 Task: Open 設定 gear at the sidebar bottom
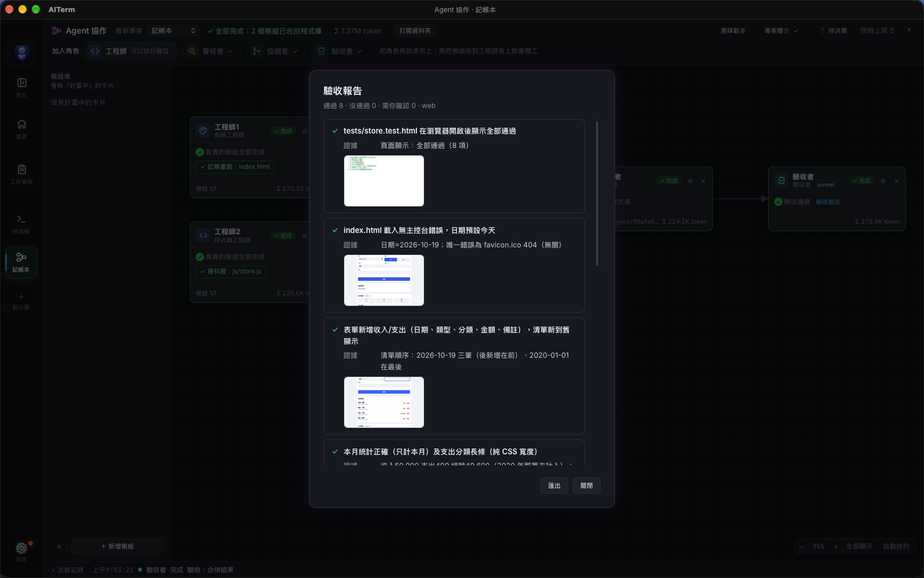click(x=22, y=551)
